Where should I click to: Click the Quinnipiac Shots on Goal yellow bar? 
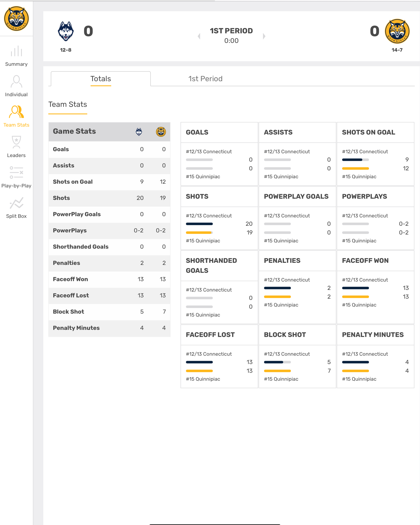pyautogui.click(x=355, y=168)
